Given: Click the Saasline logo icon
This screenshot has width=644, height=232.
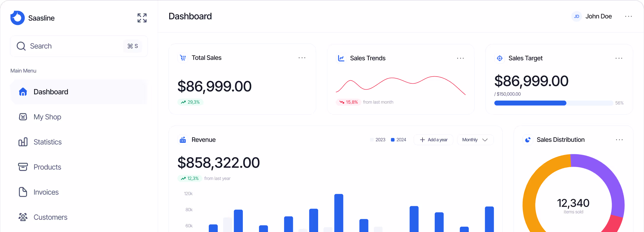Looking at the screenshot, I should [17, 18].
